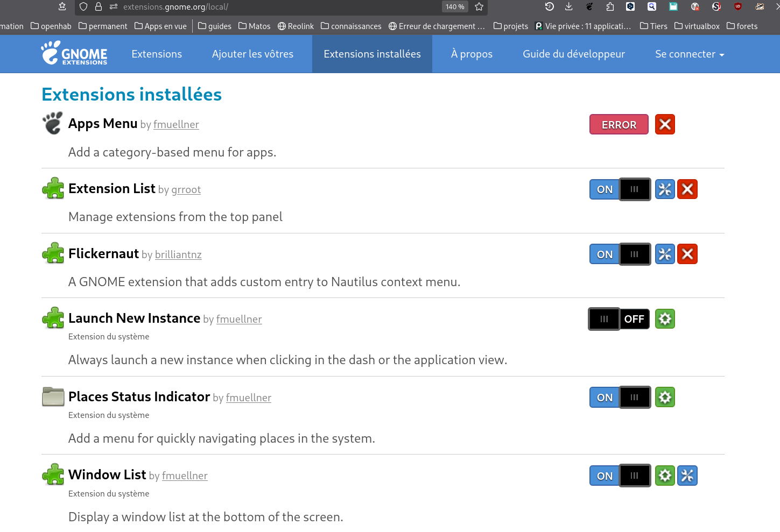780x532 pixels.
Task: Open the browser history clock icon
Action: point(549,6)
